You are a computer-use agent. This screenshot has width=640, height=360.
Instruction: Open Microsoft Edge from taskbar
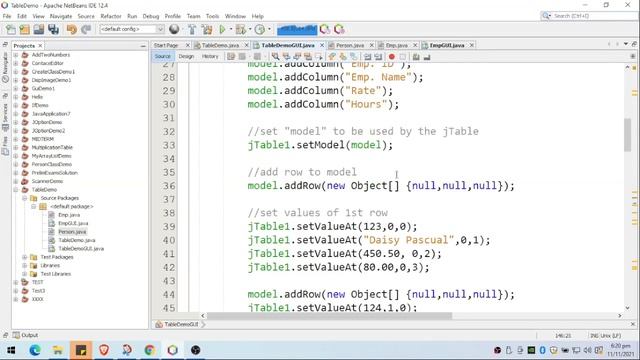(x=35, y=350)
